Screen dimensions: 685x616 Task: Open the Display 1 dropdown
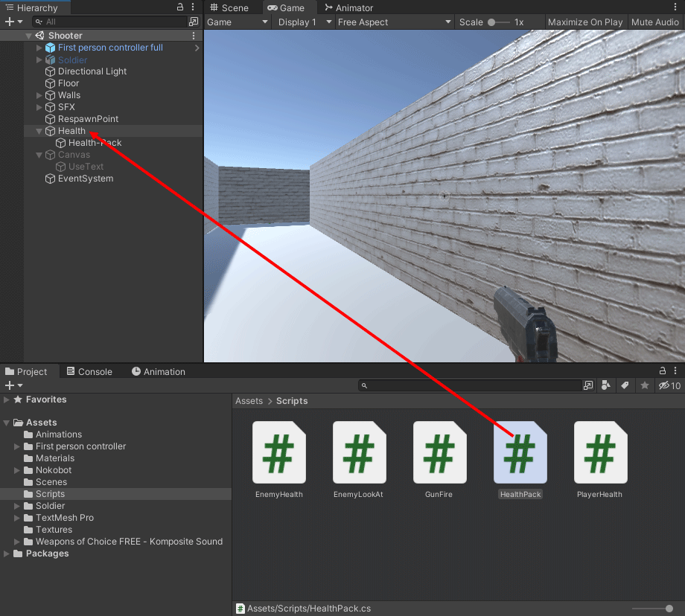click(x=304, y=22)
